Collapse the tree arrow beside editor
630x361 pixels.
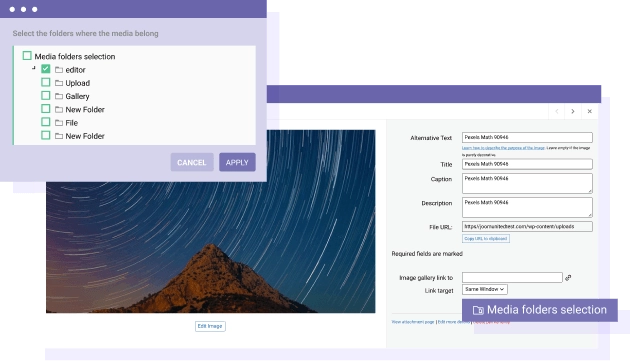click(x=34, y=68)
